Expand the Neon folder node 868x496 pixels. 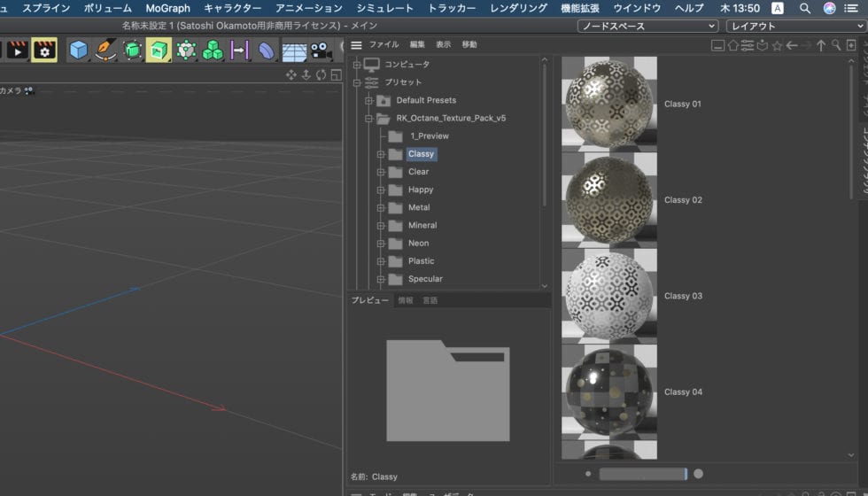pyautogui.click(x=381, y=244)
